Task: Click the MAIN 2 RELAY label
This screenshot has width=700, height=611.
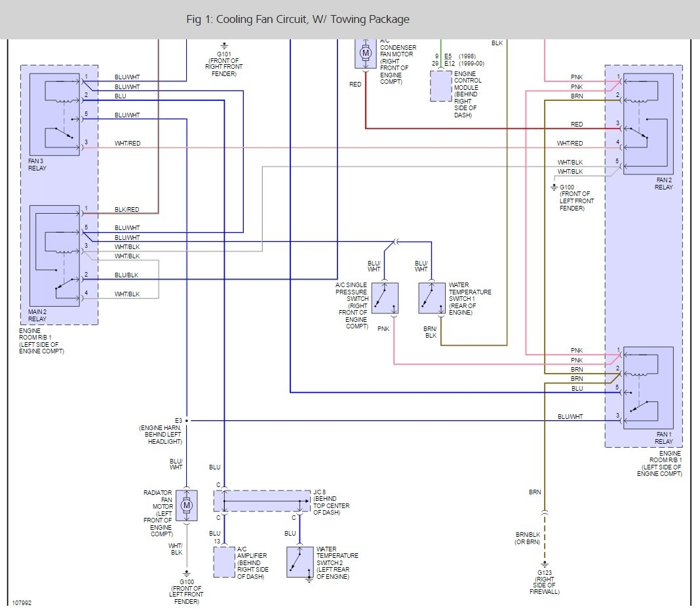Action: [x=37, y=315]
